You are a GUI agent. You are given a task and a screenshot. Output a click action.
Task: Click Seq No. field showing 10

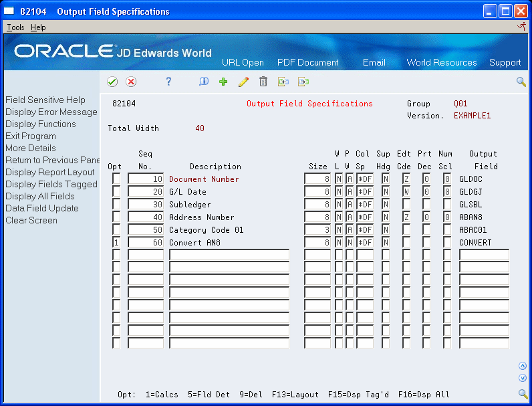tap(146, 179)
